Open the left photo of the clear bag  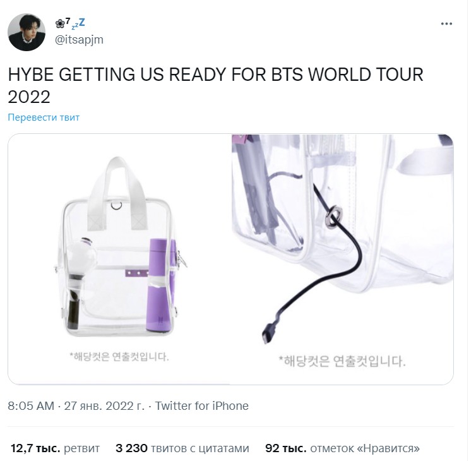(119, 259)
